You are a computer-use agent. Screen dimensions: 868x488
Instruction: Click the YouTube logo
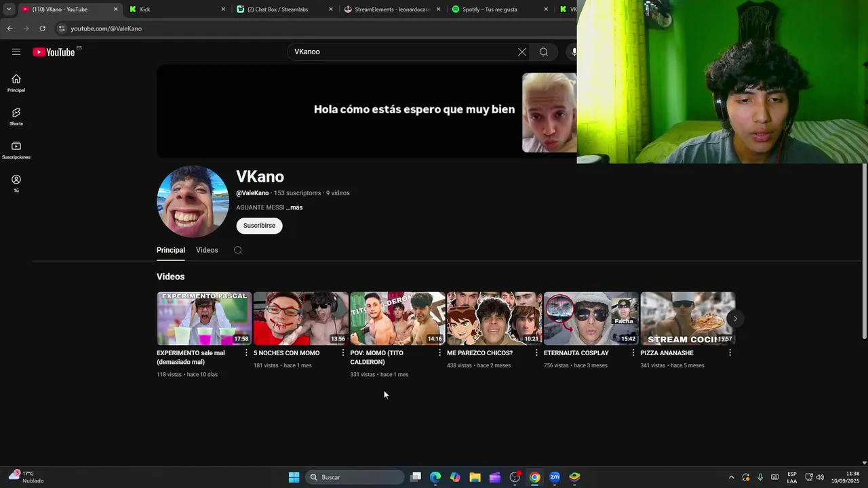click(x=54, y=52)
